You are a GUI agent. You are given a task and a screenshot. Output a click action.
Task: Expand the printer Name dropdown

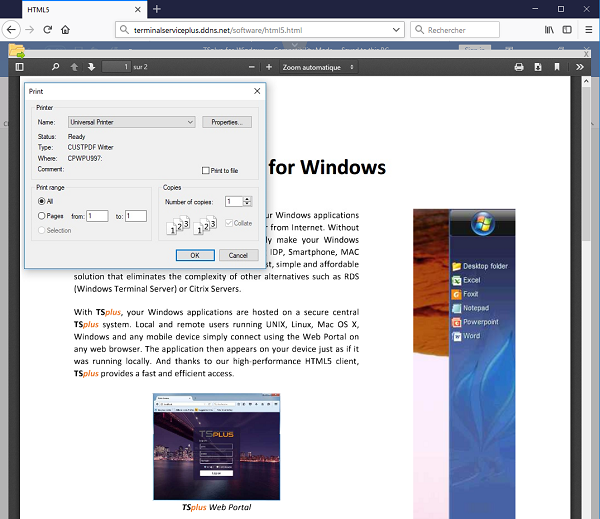(x=190, y=122)
